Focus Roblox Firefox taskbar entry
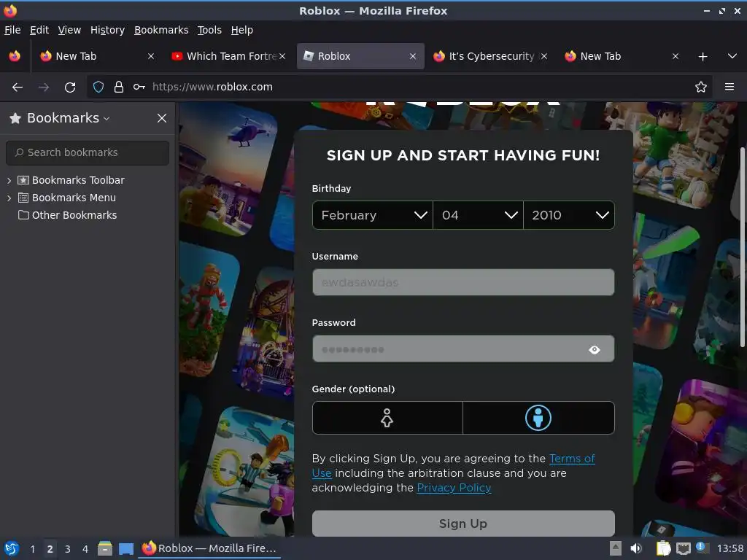 pos(209,548)
